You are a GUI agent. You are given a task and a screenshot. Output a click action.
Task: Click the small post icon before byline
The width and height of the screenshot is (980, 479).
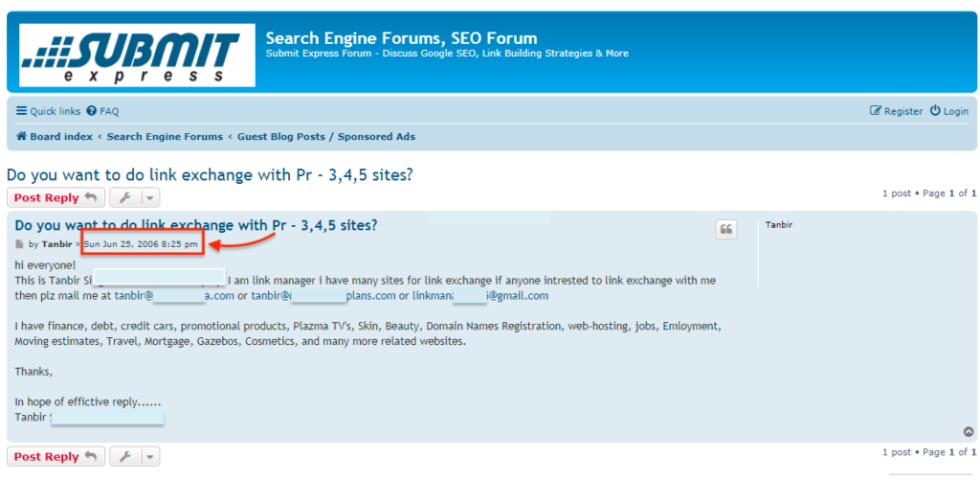20,244
